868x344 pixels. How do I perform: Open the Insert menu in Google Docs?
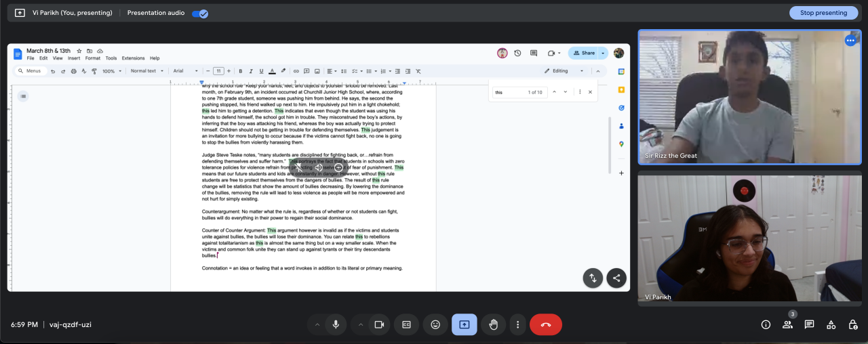74,58
